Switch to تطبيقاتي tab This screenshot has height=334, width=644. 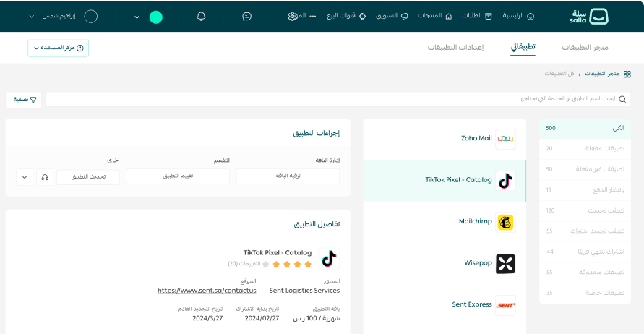pyautogui.click(x=523, y=47)
